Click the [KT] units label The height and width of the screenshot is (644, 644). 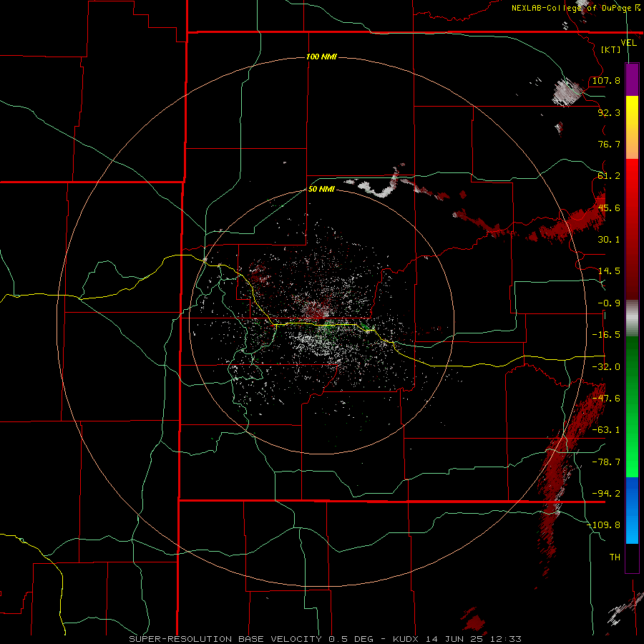[611, 49]
